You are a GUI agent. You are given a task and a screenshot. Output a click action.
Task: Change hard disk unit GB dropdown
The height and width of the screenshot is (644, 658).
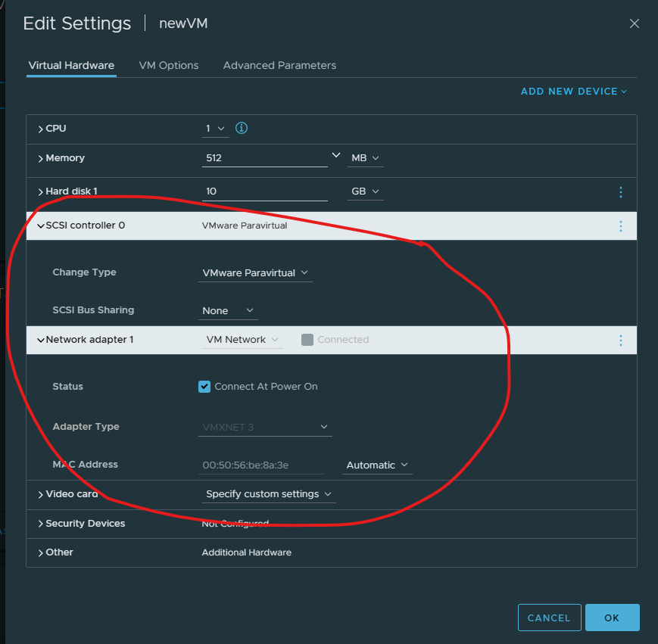coord(365,191)
